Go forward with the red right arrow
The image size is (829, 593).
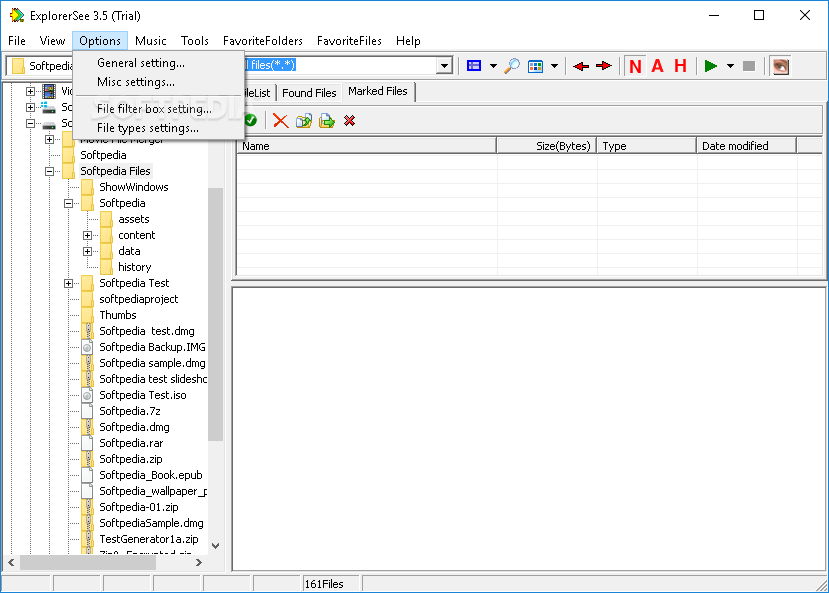tap(604, 66)
